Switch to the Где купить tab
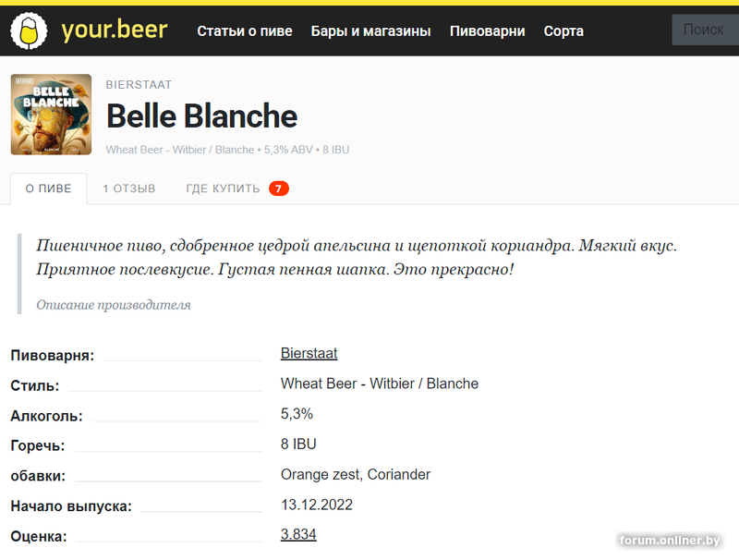The width and height of the screenshot is (739, 560). [x=223, y=189]
